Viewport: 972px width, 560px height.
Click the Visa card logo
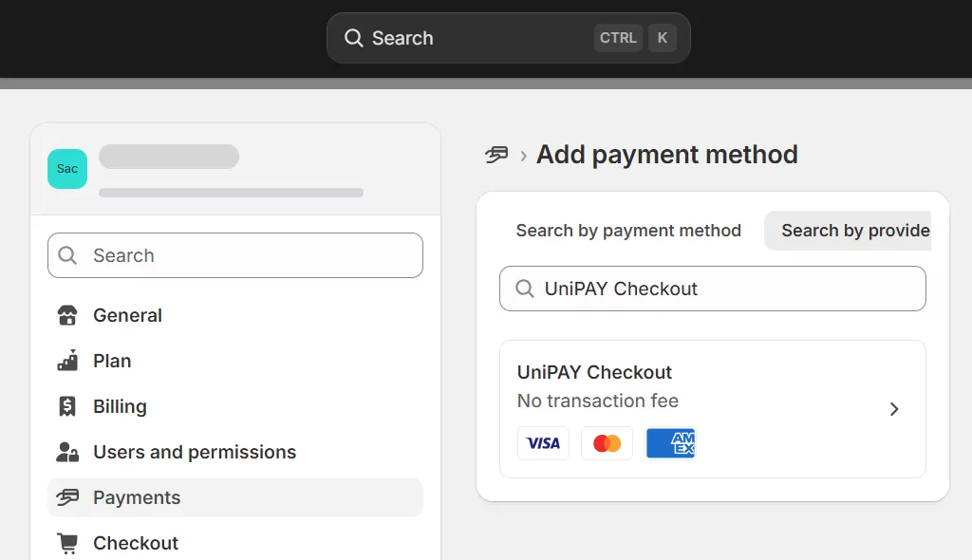pos(543,443)
